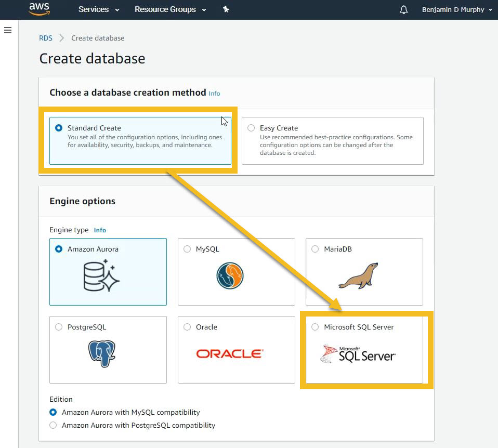The width and height of the screenshot is (498, 448).
Task: Open the notifications bell
Action: tap(404, 10)
